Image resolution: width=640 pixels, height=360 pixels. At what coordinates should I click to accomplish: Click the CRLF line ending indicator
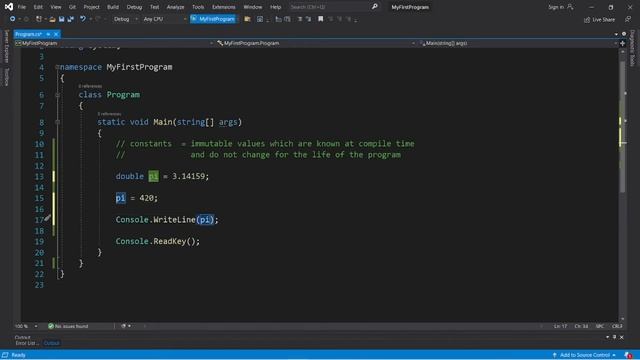pos(617,326)
